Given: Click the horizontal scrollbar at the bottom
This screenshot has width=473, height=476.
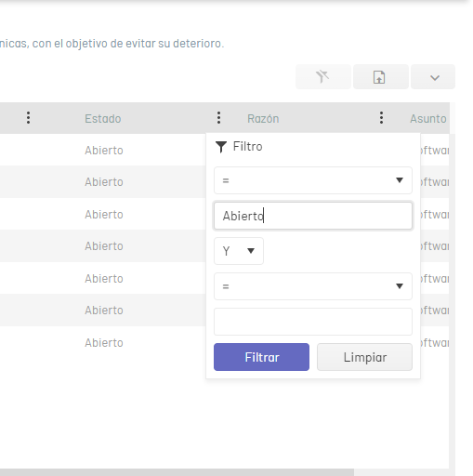Looking at the screenshot, I should [177, 472].
